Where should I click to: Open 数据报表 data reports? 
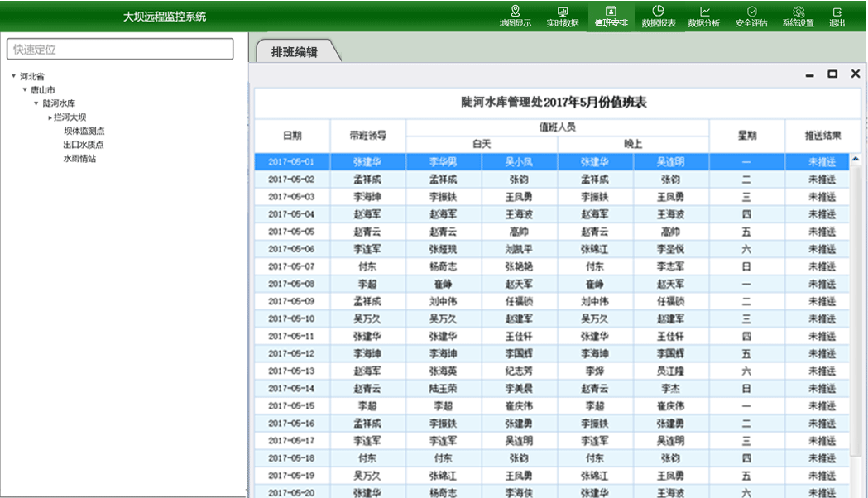pos(659,16)
